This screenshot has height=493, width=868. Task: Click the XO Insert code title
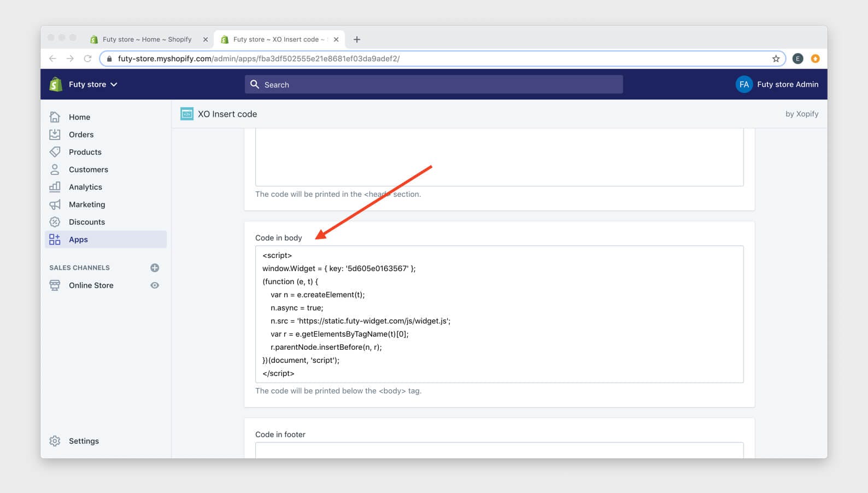227,114
